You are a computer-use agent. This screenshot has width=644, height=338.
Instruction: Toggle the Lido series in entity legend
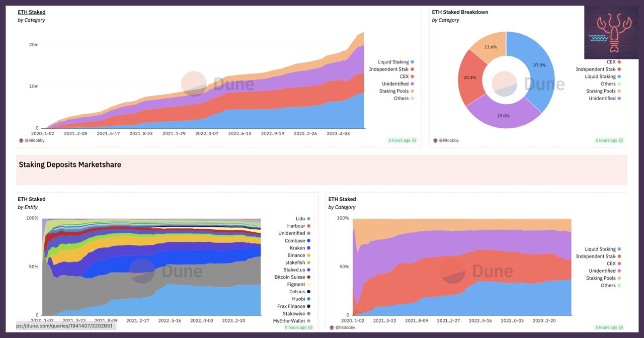pyautogui.click(x=303, y=219)
